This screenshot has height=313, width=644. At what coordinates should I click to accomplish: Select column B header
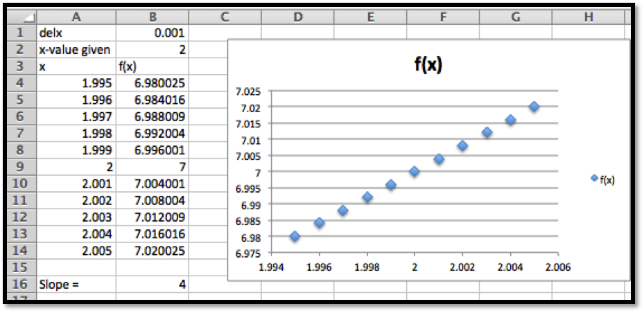click(153, 17)
